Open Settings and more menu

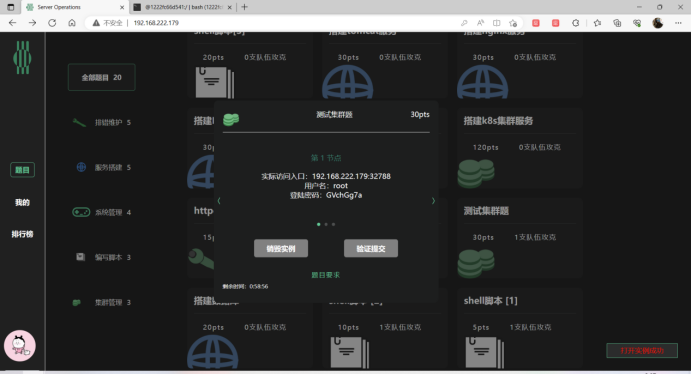(x=678, y=23)
